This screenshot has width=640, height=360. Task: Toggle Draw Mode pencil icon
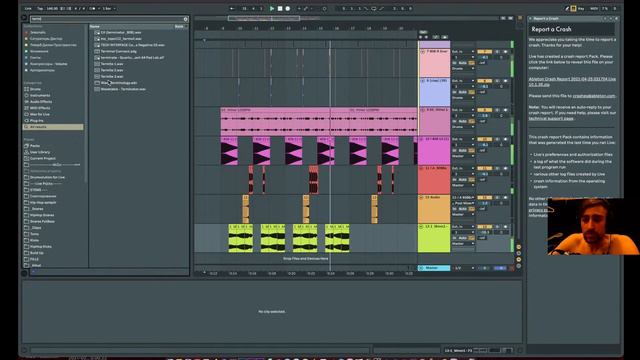(567, 9)
